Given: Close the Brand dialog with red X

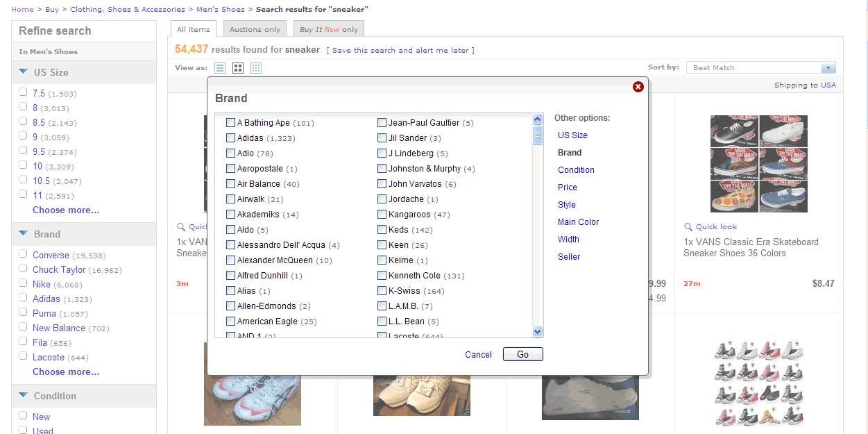Looking at the screenshot, I should coord(638,87).
